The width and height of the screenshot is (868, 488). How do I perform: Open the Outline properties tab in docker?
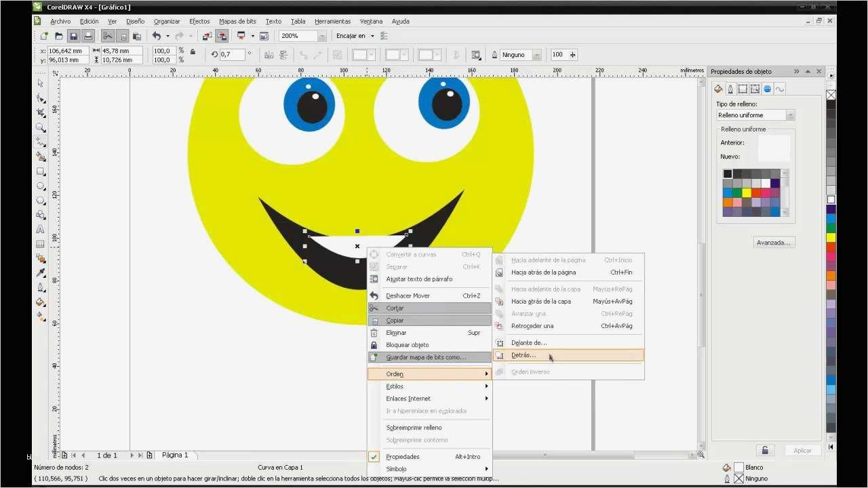[x=730, y=89]
